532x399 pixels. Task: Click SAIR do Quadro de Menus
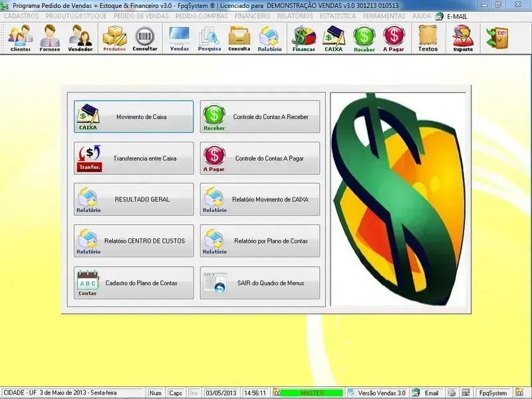[260, 283]
